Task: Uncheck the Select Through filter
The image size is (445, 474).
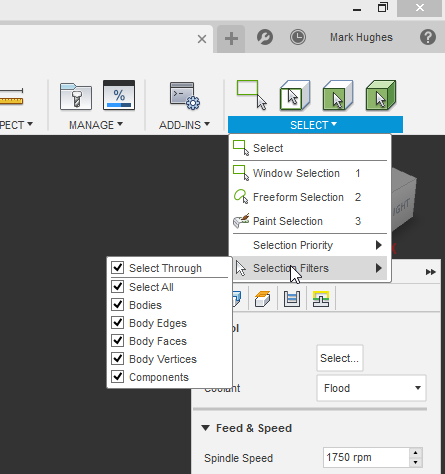Action: [117, 267]
